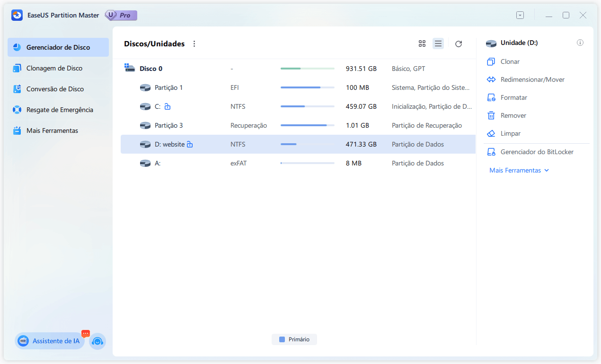
Task: Click the BitLocker lock icon on C:
Action: (168, 106)
